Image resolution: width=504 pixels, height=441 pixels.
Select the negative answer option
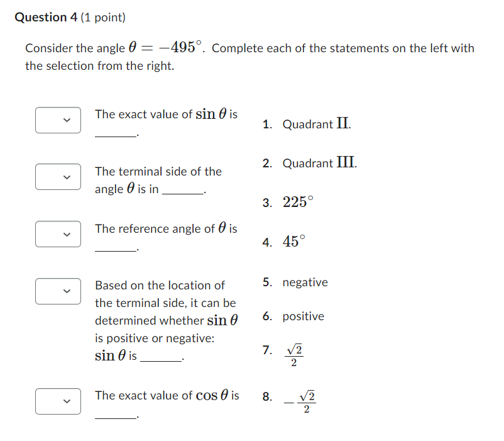tap(305, 282)
